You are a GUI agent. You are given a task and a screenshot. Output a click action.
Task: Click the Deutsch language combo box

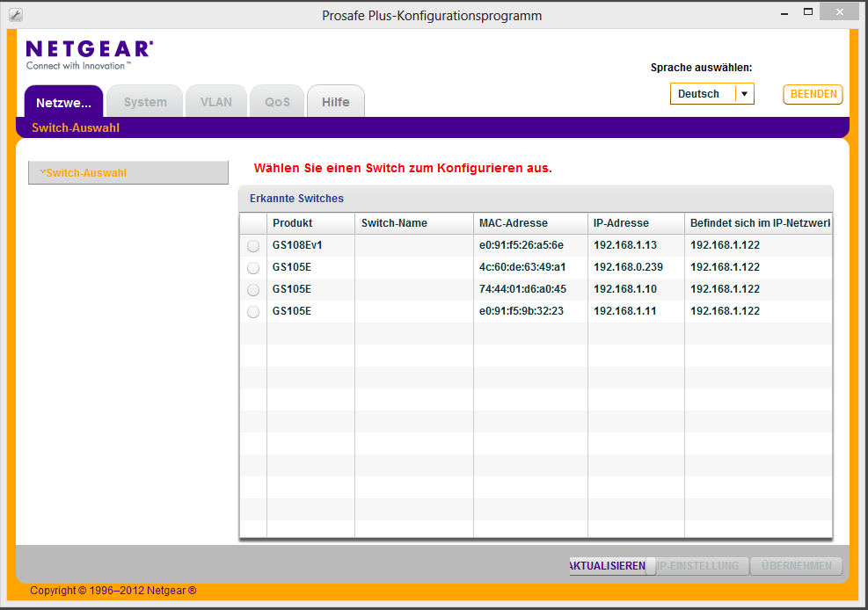coord(701,94)
